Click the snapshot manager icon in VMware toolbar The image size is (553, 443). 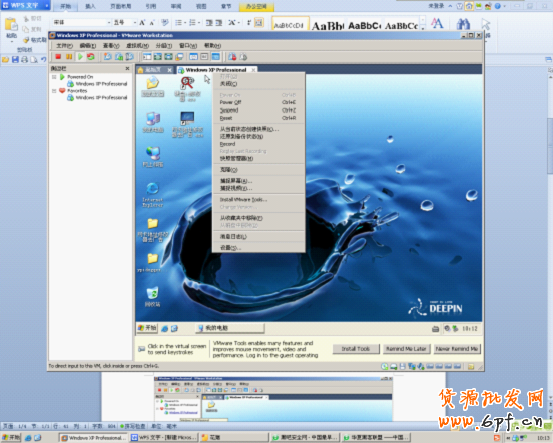(x=130, y=56)
